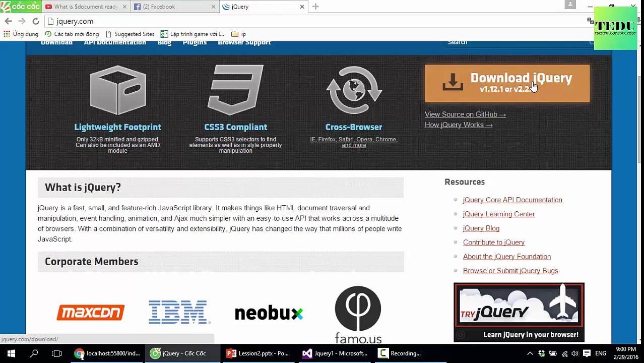Screen dimensions: 644x363
Task: Click the CSS3 Compliant shield icon
Action: tap(235, 90)
